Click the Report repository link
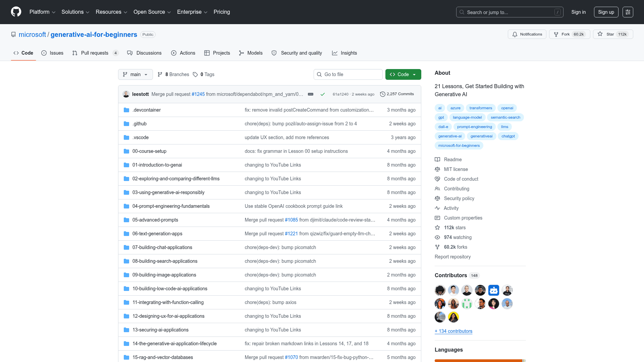This screenshot has width=644, height=362. pyautogui.click(x=453, y=257)
